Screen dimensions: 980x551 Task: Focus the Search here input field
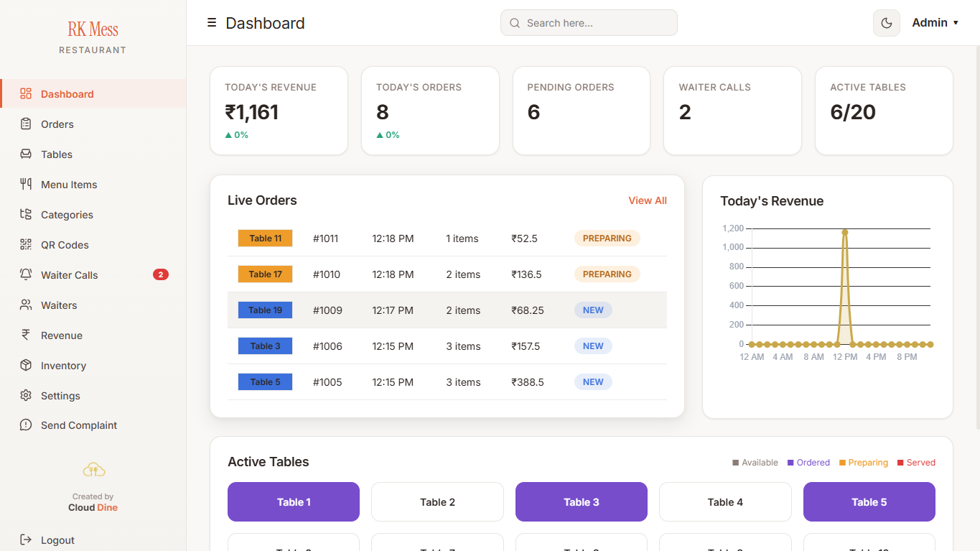[589, 23]
